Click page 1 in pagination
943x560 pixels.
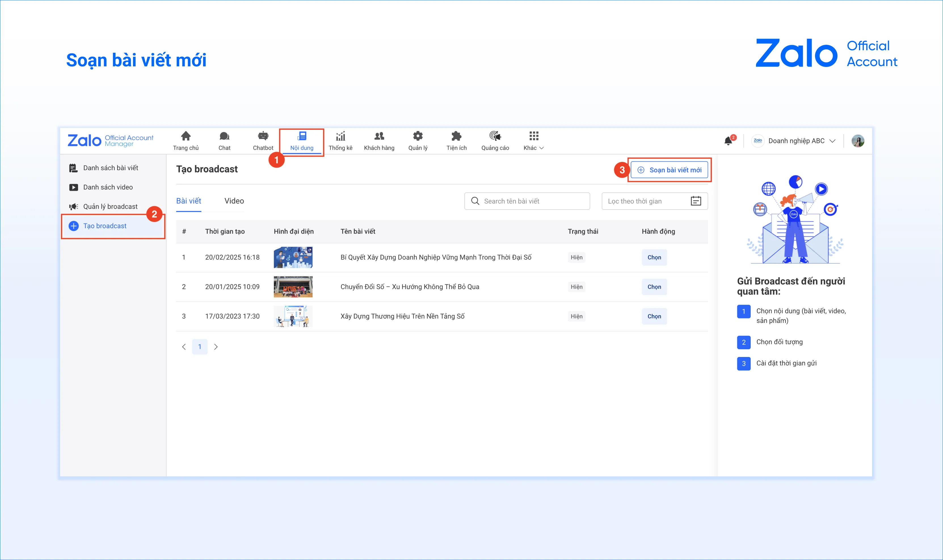[x=200, y=346]
